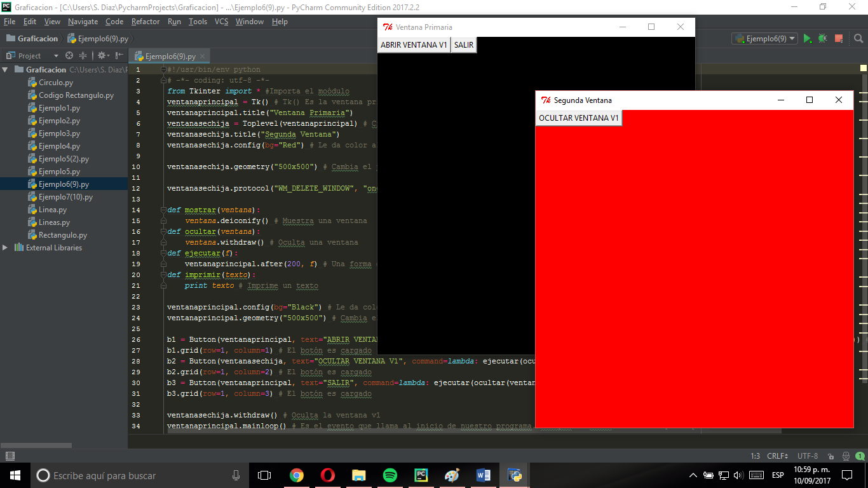This screenshot has height=488, width=868.
Task: Stop execution with the red square icon
Action: point(838,39)
